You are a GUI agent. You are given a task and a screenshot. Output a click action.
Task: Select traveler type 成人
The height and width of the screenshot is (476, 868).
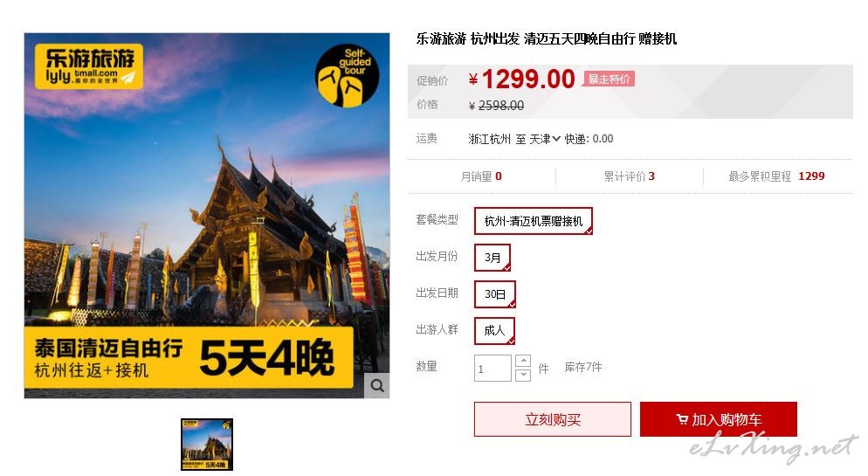pos(494,330)
